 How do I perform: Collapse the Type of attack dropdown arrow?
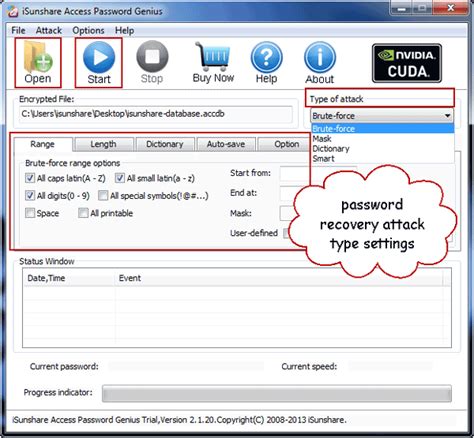point(447,116)
